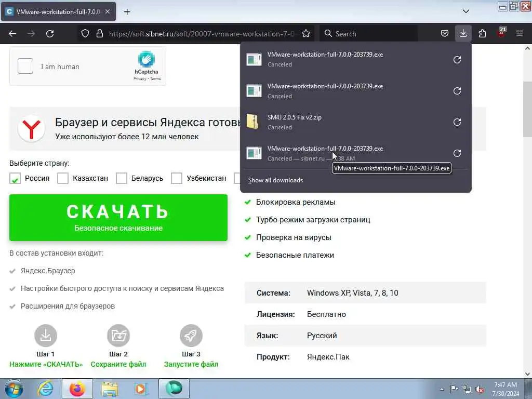Click the Шаг 1 download circle icon

tap(46, 336)
